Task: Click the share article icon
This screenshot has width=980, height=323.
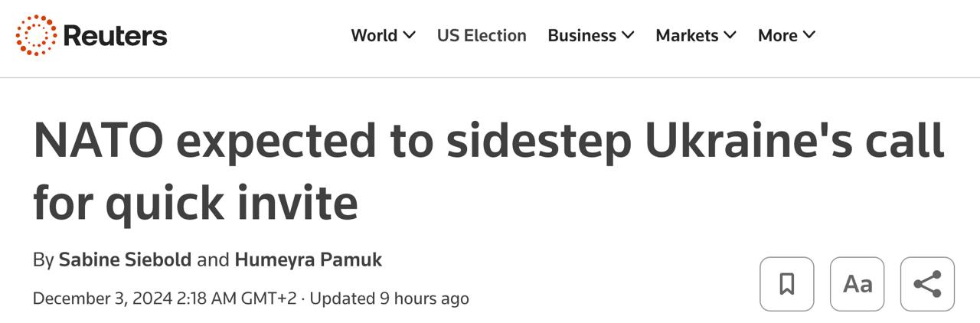Action: [x=927, y=284]
